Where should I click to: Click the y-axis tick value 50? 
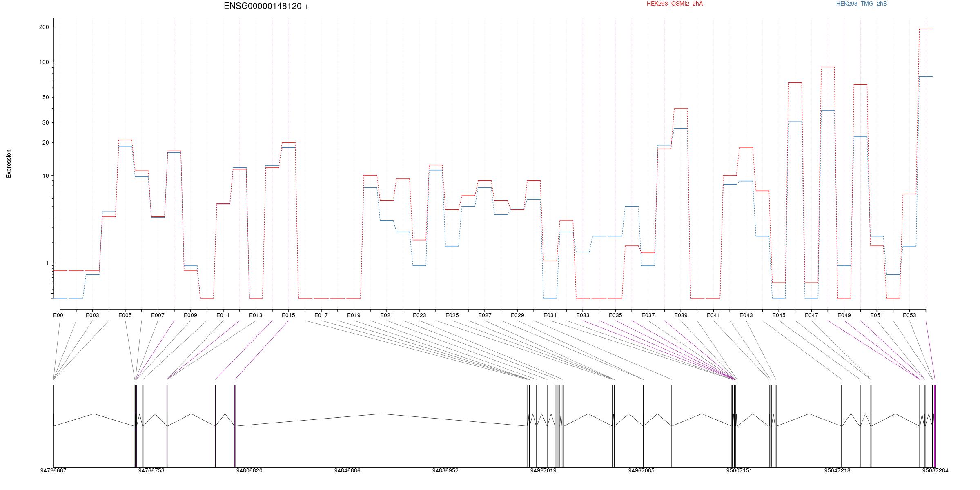point(45,97)
